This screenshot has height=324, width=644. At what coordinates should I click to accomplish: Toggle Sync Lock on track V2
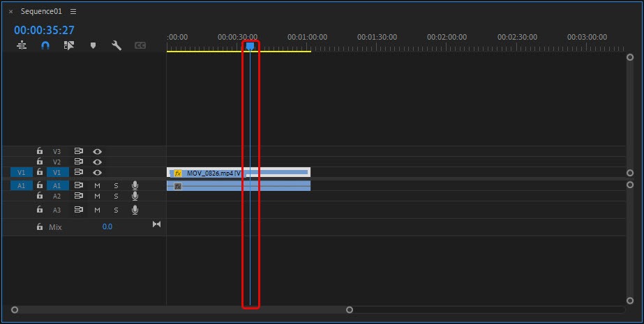tap(79, 162)
